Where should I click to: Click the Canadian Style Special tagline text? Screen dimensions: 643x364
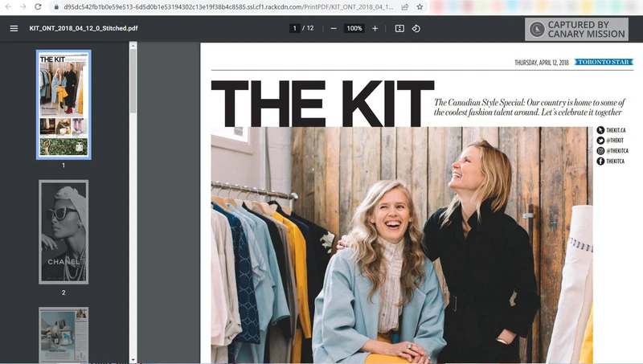coord(530,108)
